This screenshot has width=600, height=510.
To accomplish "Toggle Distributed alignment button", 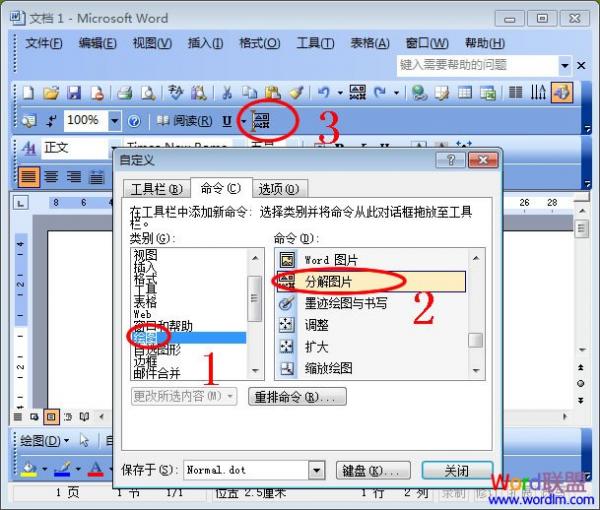I will [96, 177].
